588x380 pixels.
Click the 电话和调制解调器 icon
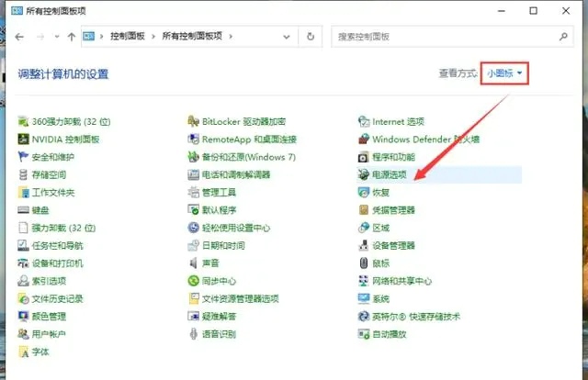coord(193,174)
